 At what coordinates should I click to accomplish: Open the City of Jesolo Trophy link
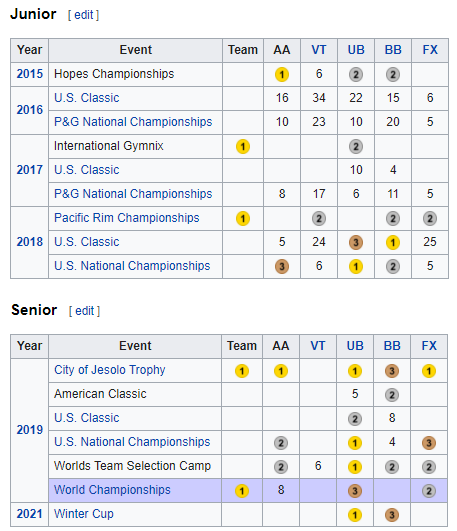pos(110,370)
